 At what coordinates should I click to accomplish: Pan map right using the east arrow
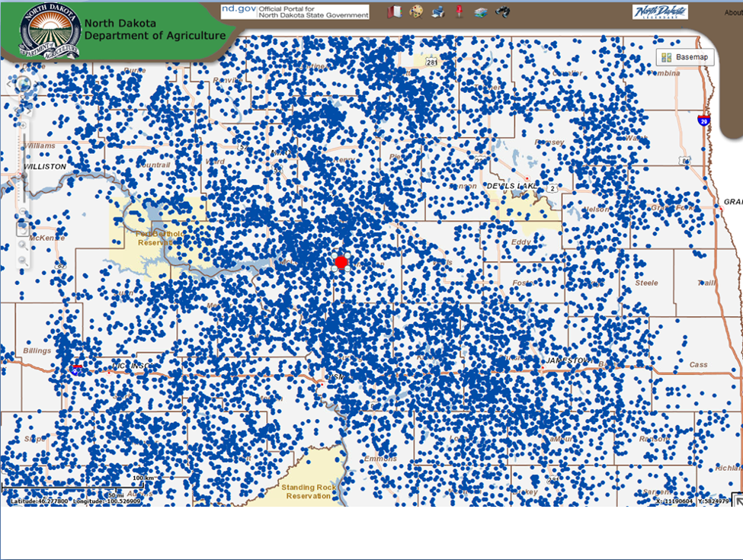coord(36,85)
